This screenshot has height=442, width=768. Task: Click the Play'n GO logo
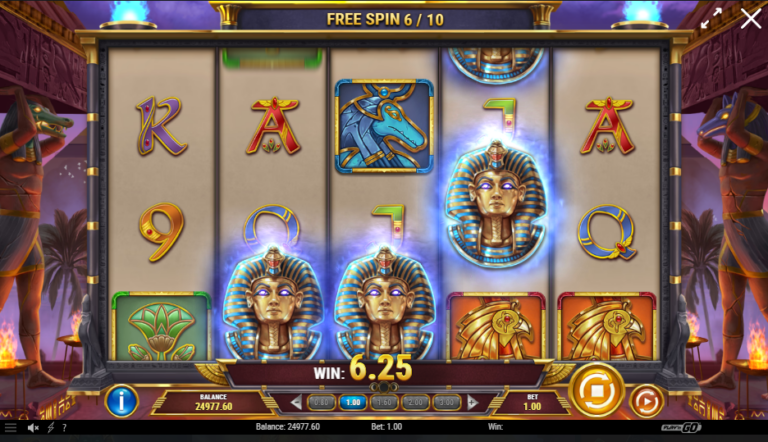coord(681,427)
